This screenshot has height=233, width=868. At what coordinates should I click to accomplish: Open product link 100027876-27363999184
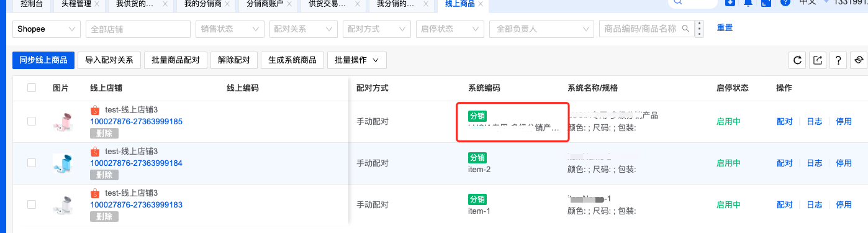pos(136,163)
